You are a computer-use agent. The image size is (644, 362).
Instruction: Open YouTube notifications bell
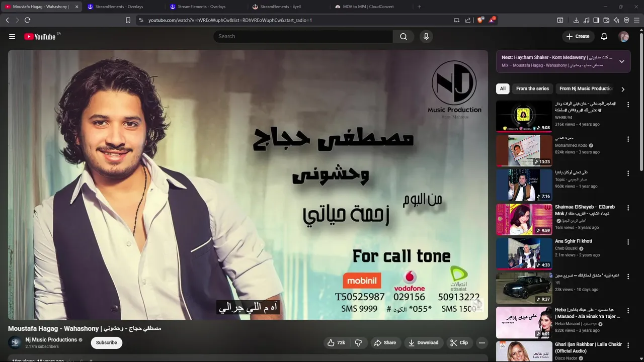[604, 36]
